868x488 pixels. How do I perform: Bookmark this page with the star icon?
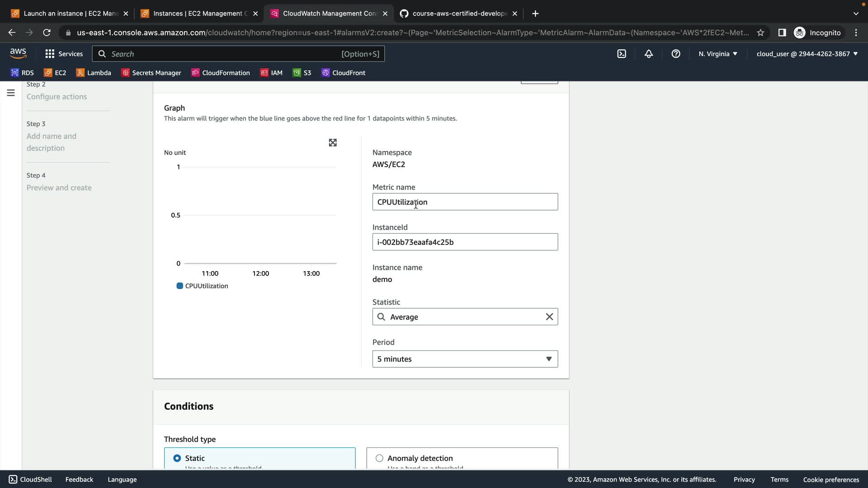[x=760, y=33]
